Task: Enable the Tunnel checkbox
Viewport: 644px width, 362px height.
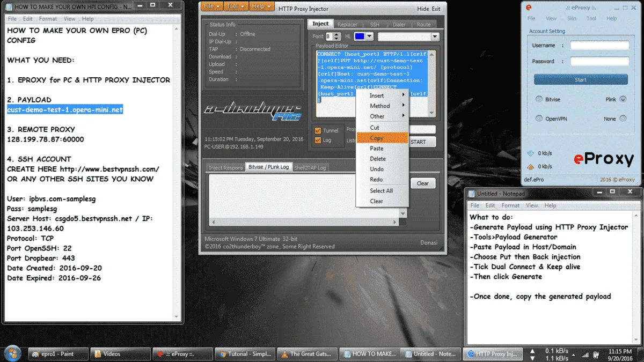Action: coord(318,130)
